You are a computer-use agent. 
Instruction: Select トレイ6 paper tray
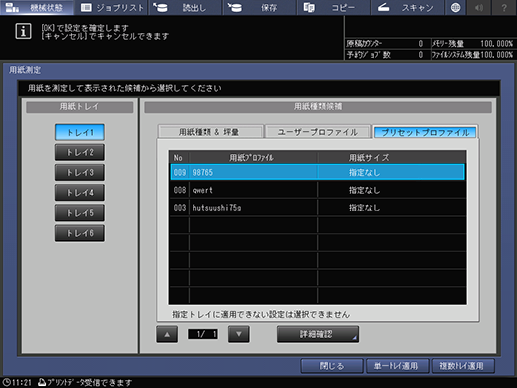tap(80, 233)
